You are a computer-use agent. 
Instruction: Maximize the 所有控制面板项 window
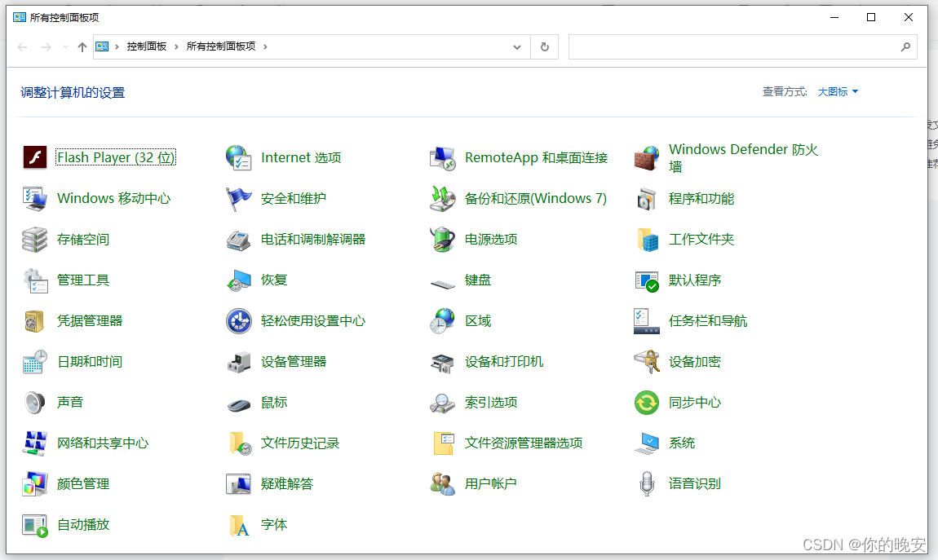(871, 17)
